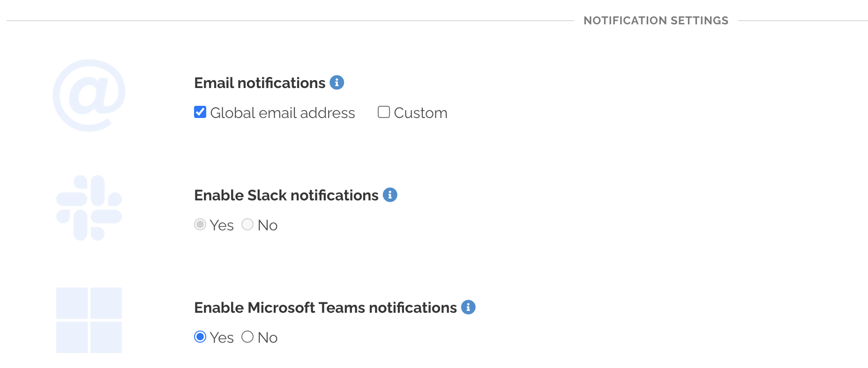Enable the Custom email address checkbox
This screenshot has height=368, width=868.
[x=383, y=112]
